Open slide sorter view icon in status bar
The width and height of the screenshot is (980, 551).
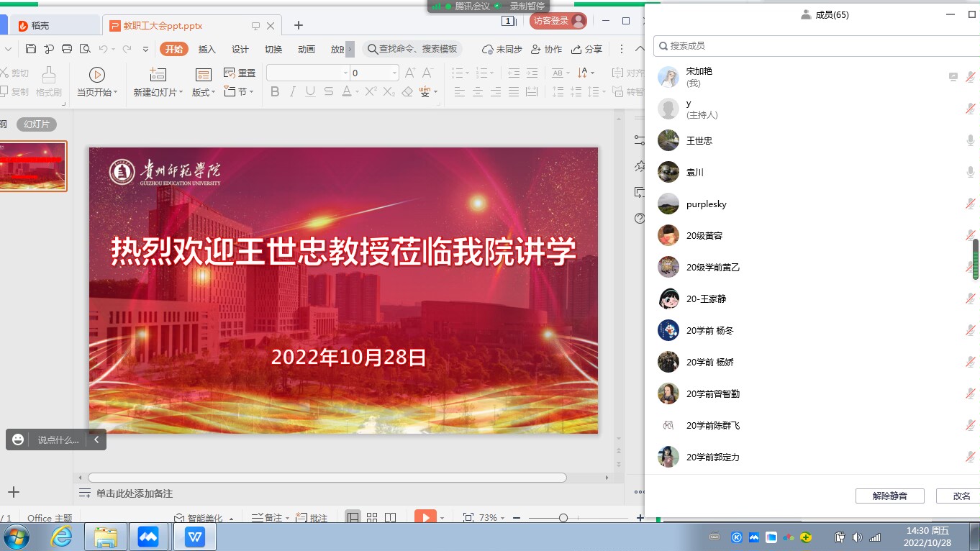[372, 518]
